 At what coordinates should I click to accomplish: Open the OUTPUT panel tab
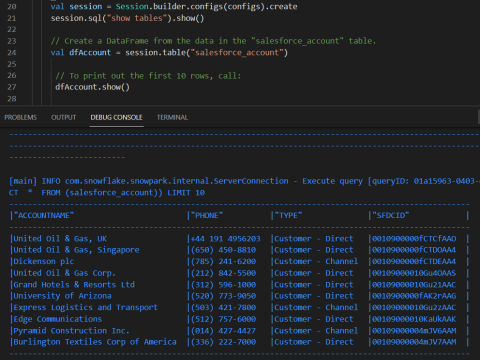[x=63, y=117]
